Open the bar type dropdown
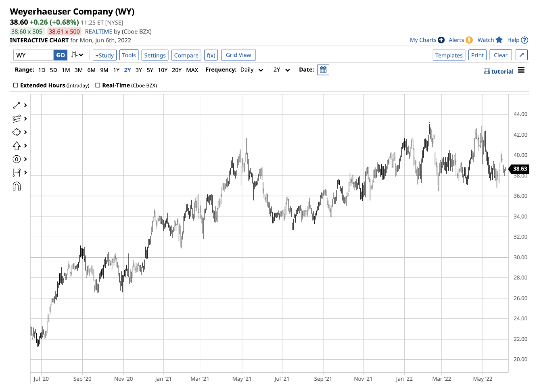560x392 pixels. 77,55
